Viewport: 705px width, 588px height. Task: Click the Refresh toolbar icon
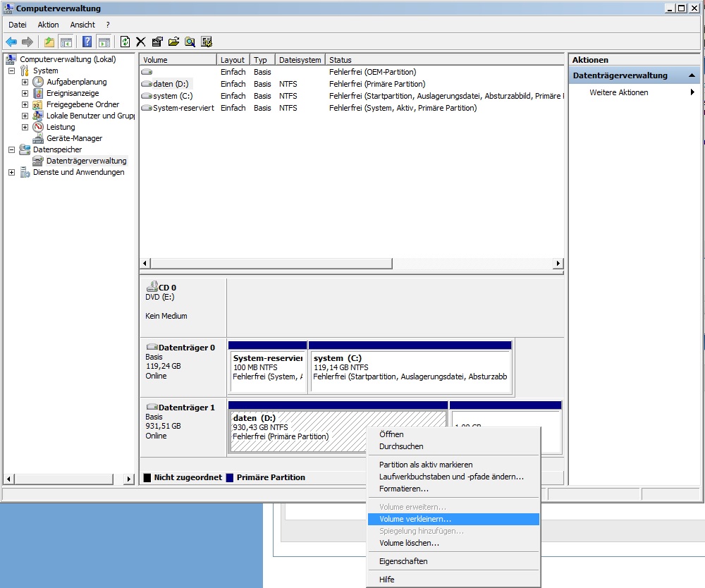(125, 42)
